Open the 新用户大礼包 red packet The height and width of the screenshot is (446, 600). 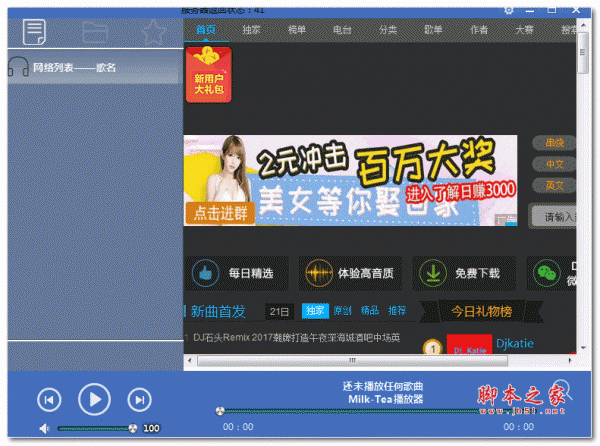(x=209, y=75)
